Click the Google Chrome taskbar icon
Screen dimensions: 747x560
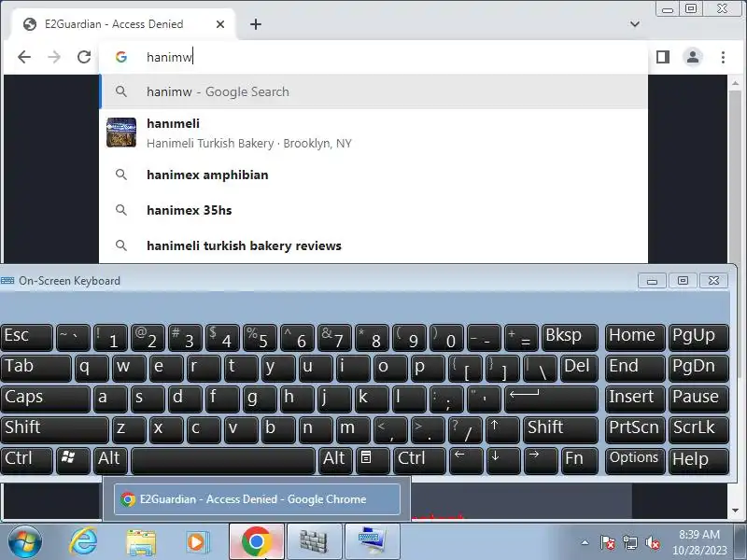pos(257,542)
